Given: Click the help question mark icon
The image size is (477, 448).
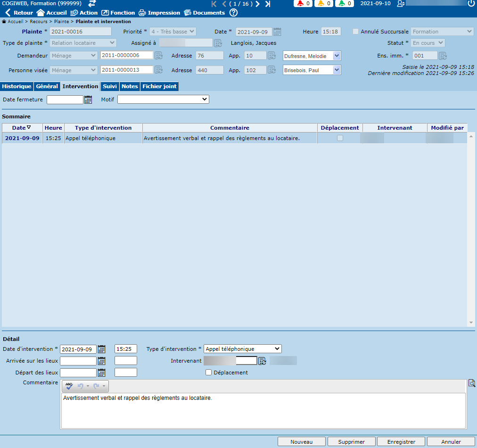Looking at the screenshot, I should (233, 13).
